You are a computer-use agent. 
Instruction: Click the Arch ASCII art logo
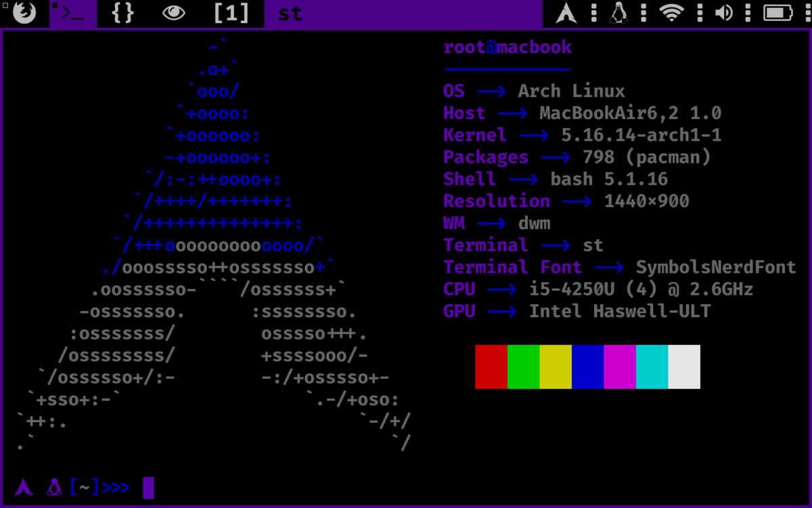pyautogui.click(x=214, y=244)
